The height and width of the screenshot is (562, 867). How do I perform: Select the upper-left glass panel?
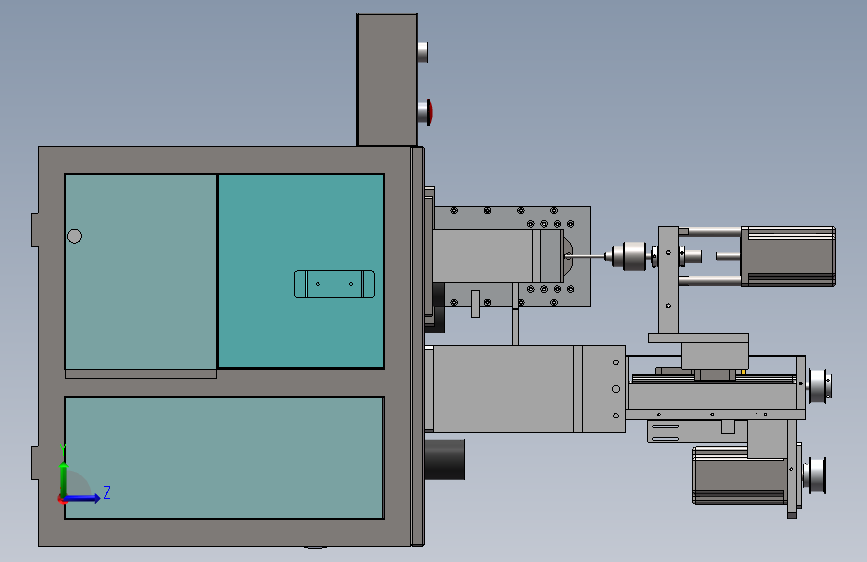click(x=140, y=272)
